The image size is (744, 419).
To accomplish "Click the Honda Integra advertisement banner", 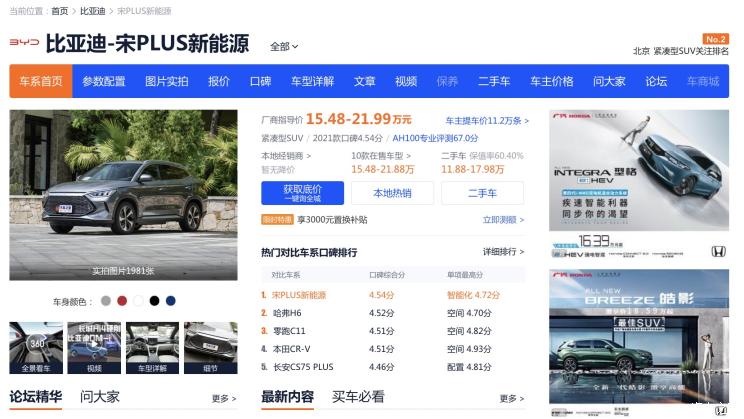I will coord(639,184).
